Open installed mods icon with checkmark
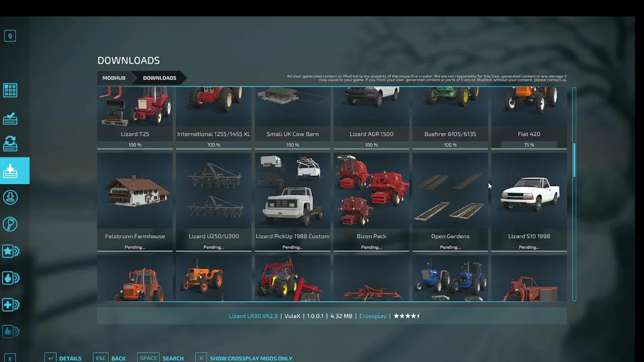The height and width of the screenshot is (362, 644). (x=10, y=118)
